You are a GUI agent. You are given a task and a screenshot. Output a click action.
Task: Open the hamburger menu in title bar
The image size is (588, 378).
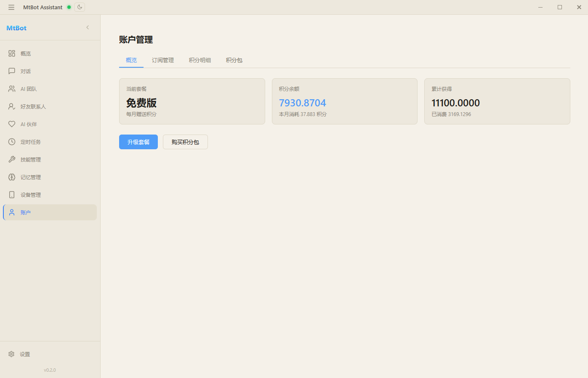pyautogui.click(x=11, y=7)
